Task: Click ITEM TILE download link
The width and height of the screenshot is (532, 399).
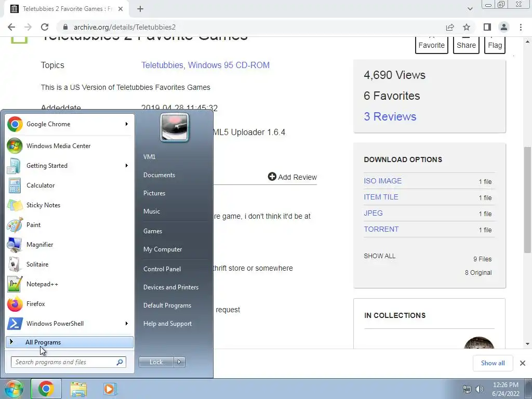Action: [x=381, y=197]
